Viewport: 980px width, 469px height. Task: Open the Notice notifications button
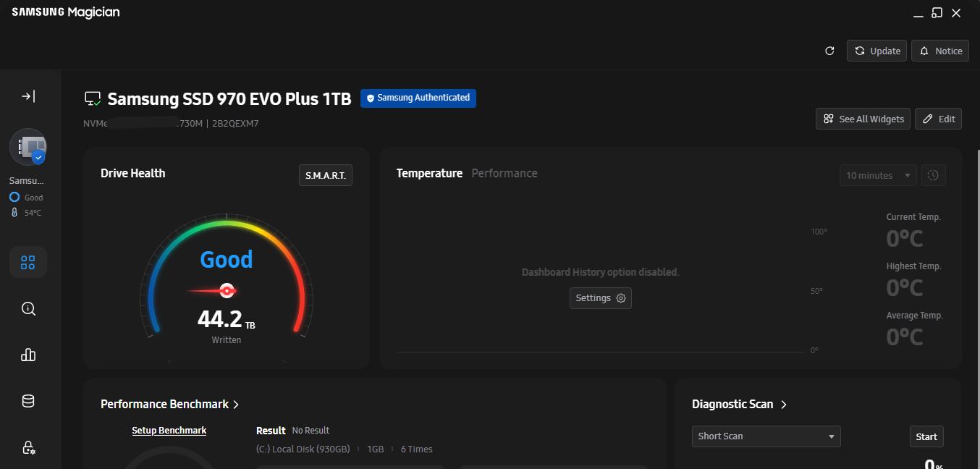pos(940,51)
